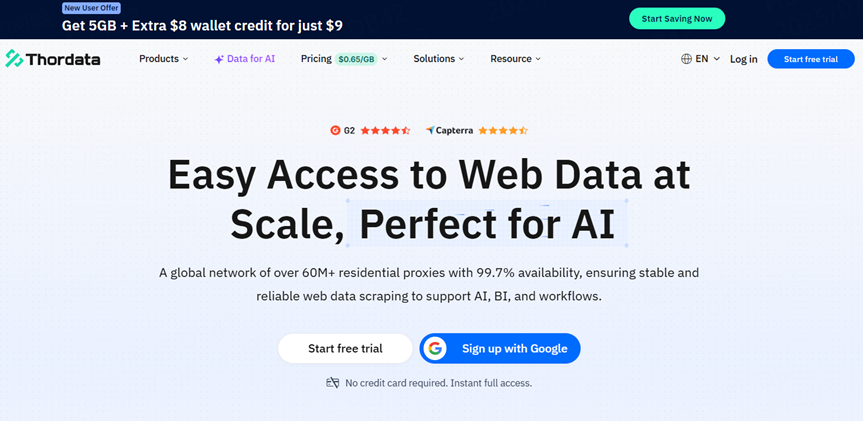Image resolution: width=863 pixels, height=421 pixels.
Task: Click the Thordata logo icon
Action: coord(14,59)
